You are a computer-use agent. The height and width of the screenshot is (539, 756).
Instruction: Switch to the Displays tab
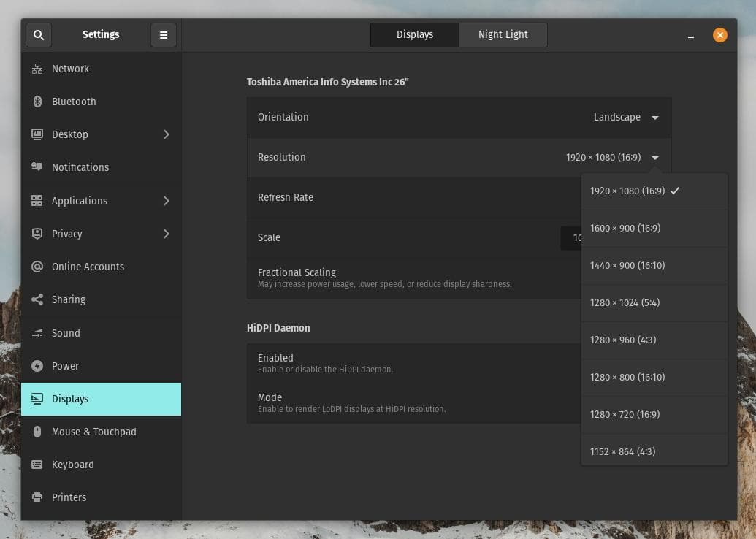(415, 35)
